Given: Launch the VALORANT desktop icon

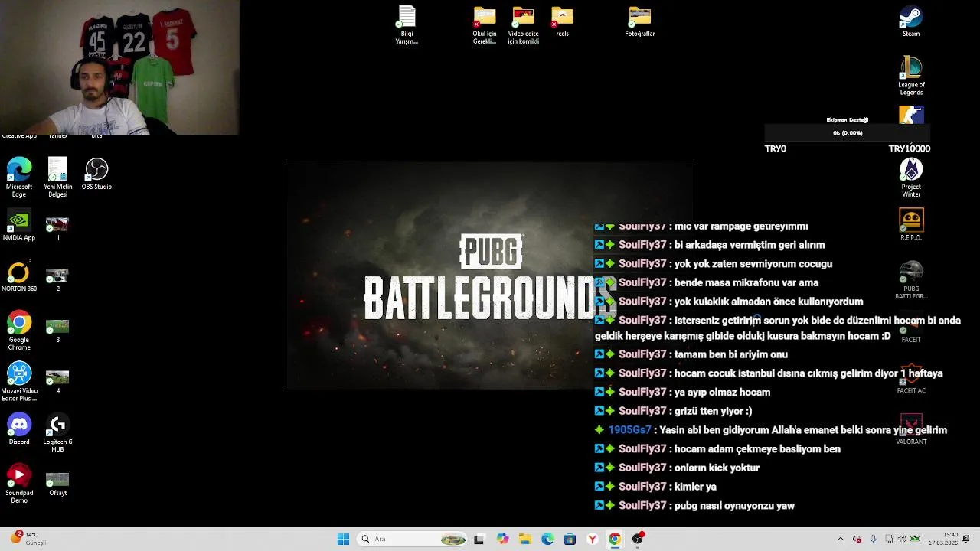Looking at the screenshot, I should (x=911, y=429).
